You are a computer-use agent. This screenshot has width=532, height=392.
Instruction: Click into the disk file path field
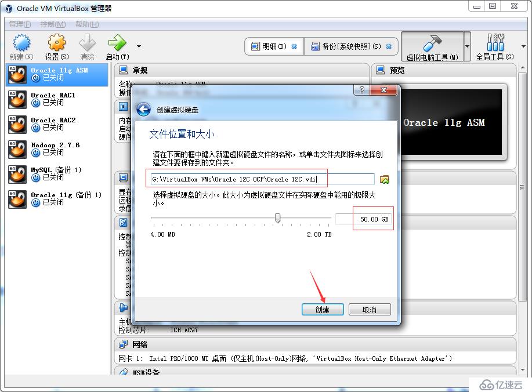[x=263, y=179]
